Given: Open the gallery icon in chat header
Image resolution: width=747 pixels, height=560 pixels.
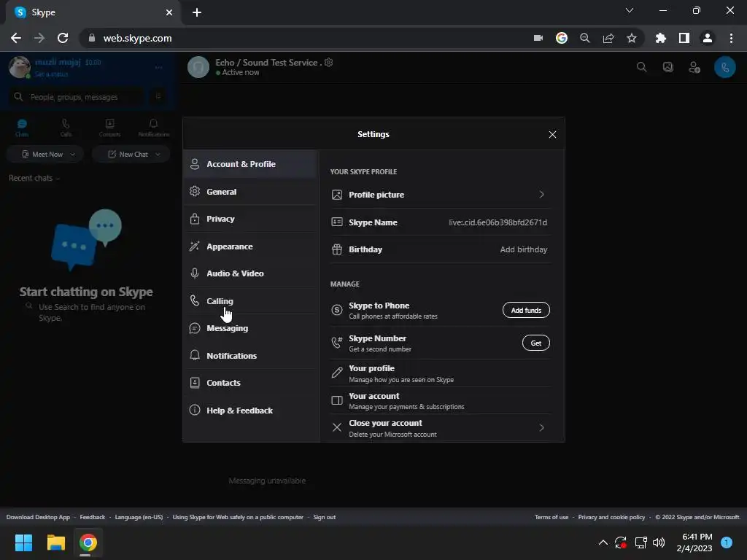Looking at the screenshot, I should 668,67.
